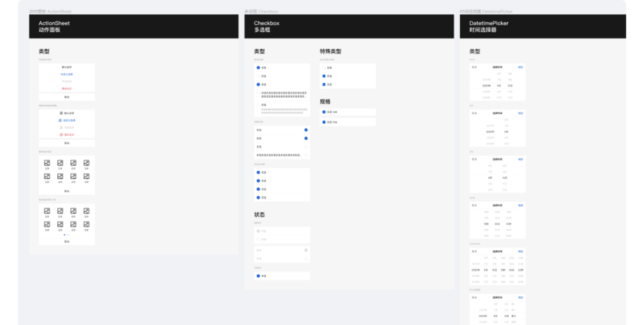This screenshot has height=325, width=644.
Task: Click fourth top-row image icon in paginated grid sheet
Action: (x=86, y=211)
